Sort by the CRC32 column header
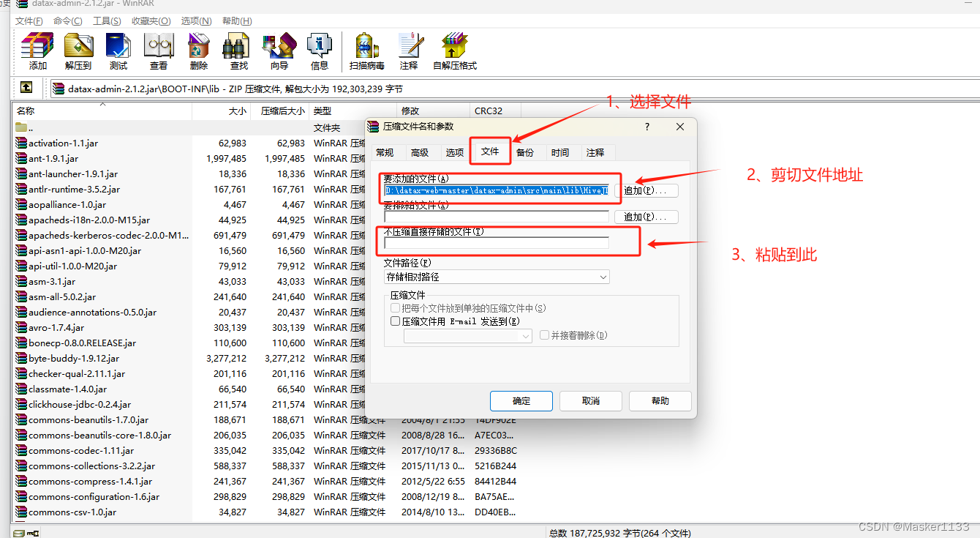 [x=495, y=111]
